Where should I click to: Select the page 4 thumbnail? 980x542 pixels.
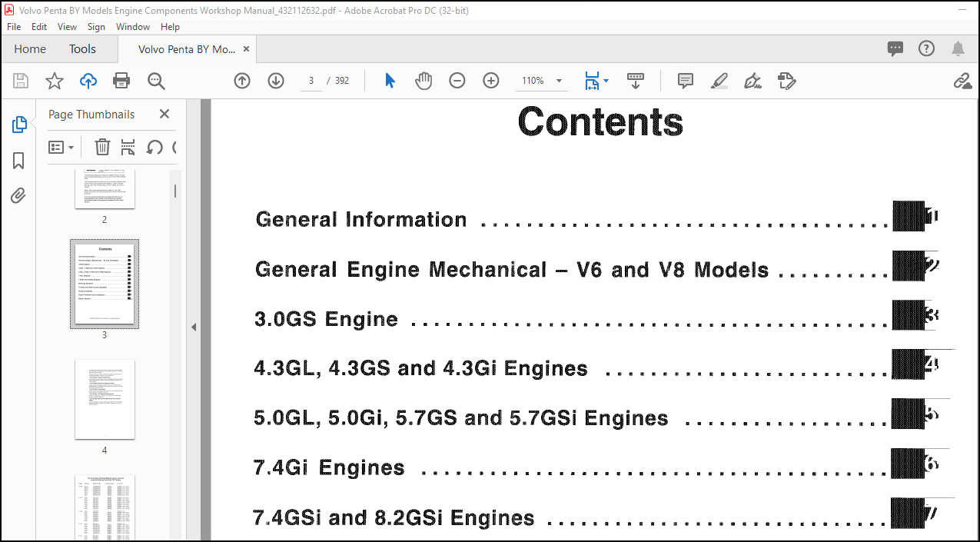coord(105,400)
